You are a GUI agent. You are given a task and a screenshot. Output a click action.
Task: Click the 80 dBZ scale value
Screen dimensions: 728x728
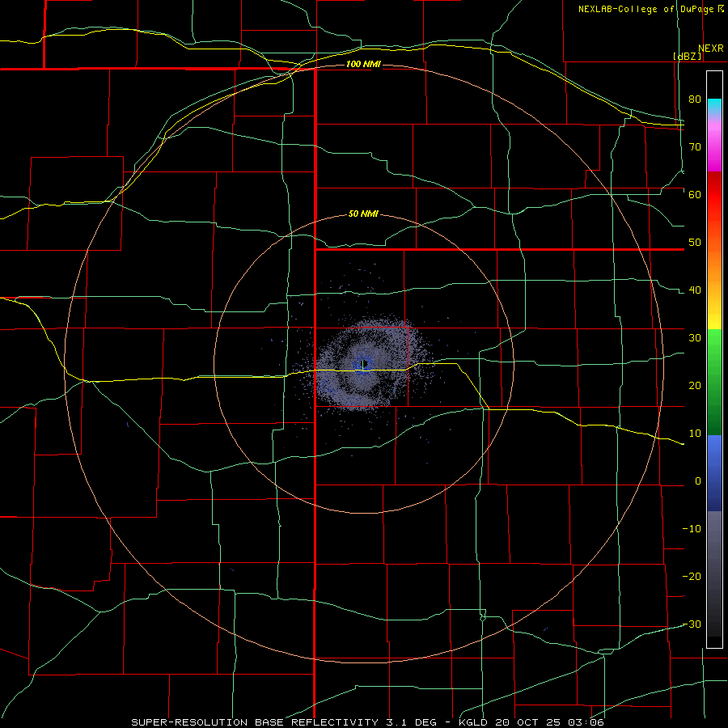(x=695, y=99)
